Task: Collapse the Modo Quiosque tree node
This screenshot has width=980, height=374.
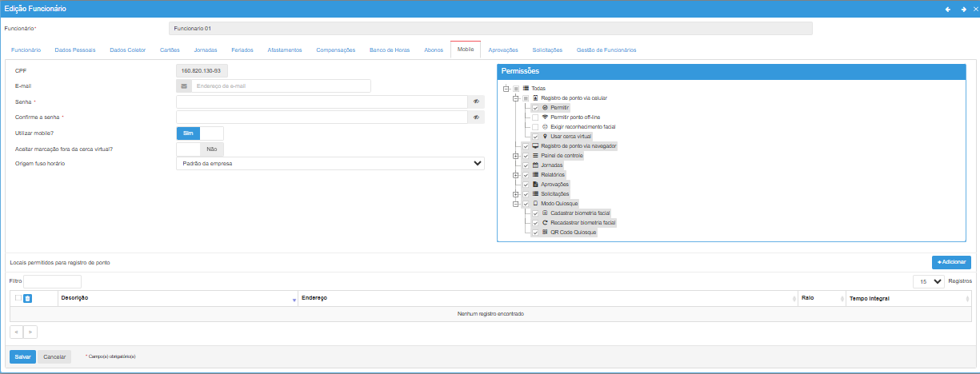Action: (516, 204)
